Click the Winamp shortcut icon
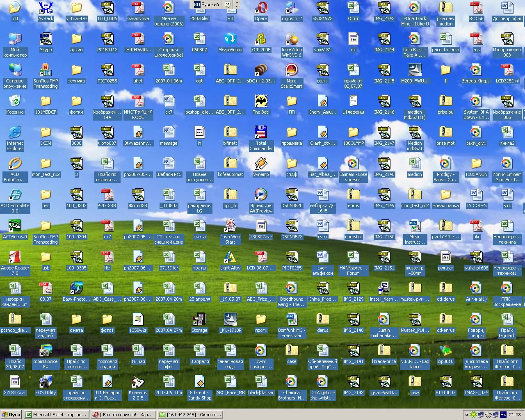 coord(261,167)
